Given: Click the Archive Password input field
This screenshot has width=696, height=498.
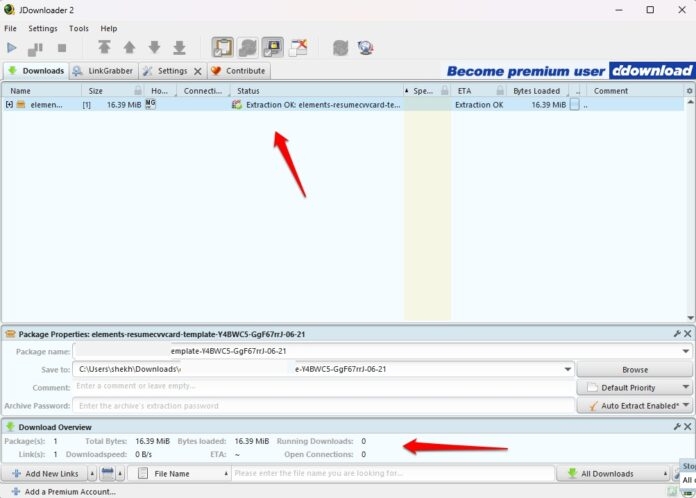Looking at the screenshot, I should [x=322, y=405].
